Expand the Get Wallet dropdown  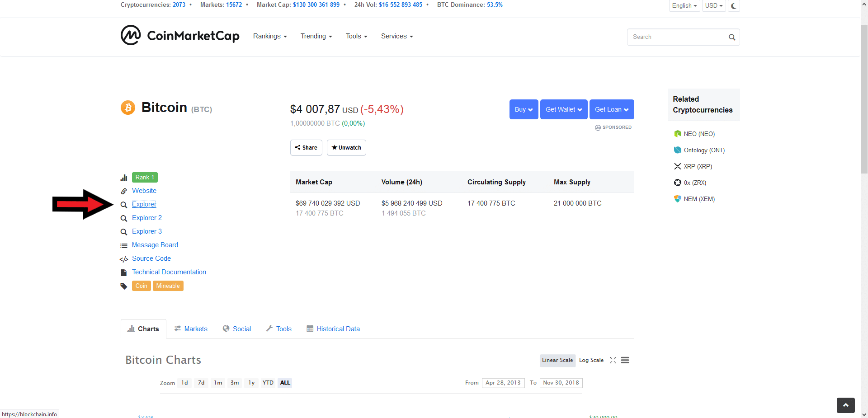[564, 109]
